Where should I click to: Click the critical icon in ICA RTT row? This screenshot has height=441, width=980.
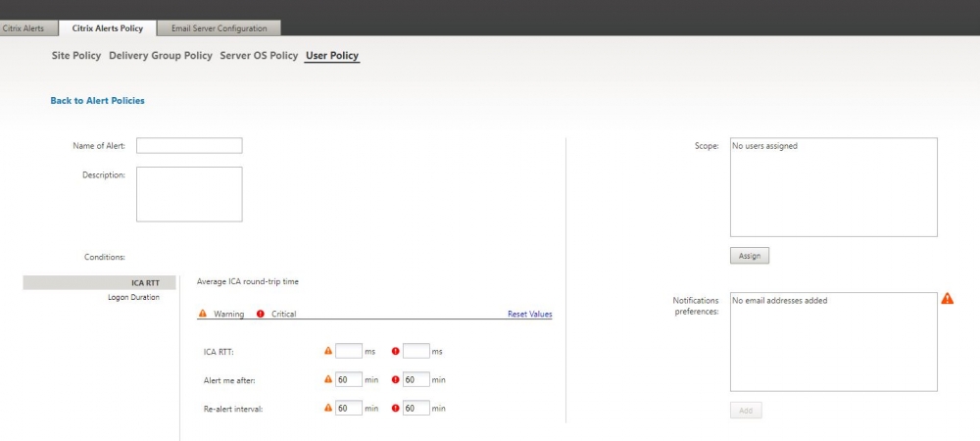click(x=396, y=351)
